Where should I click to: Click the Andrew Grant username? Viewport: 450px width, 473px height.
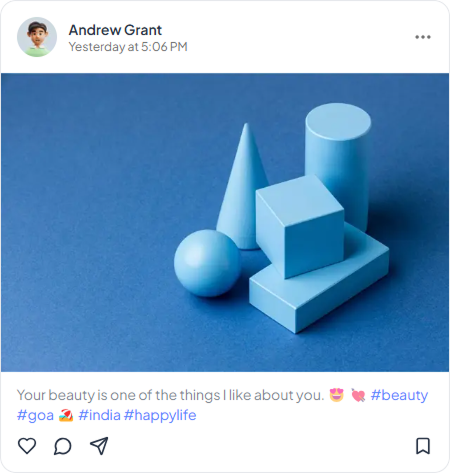(x=115, y=30)
